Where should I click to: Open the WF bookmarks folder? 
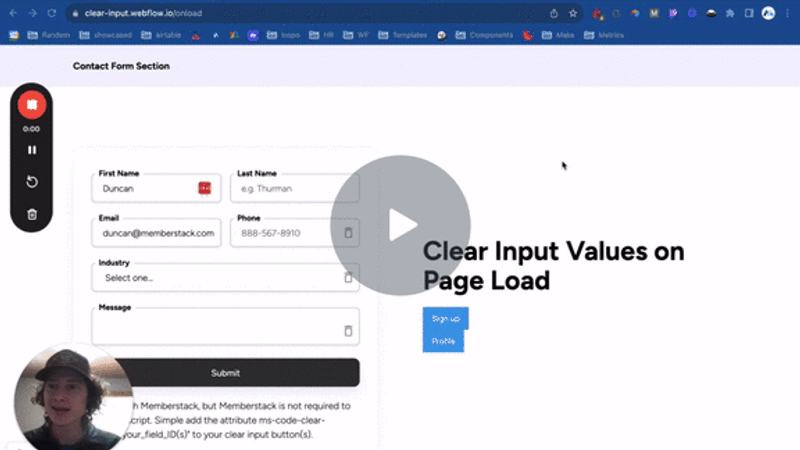click(356, 35)
